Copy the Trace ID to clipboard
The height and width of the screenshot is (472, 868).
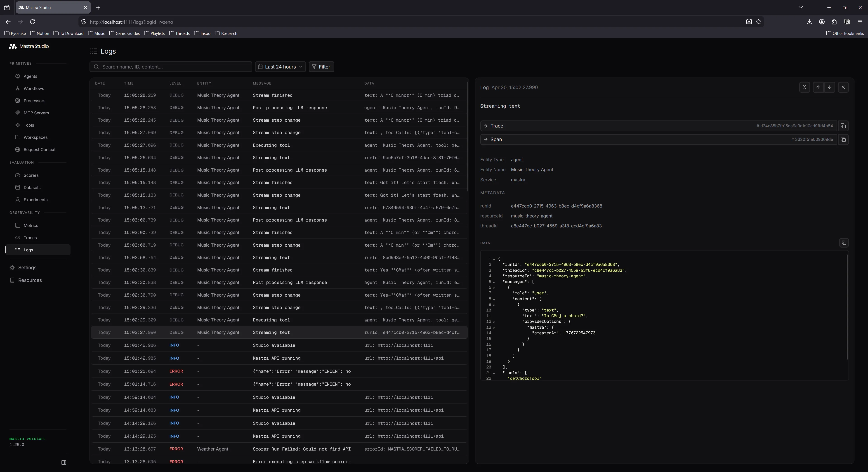[844, 126]
